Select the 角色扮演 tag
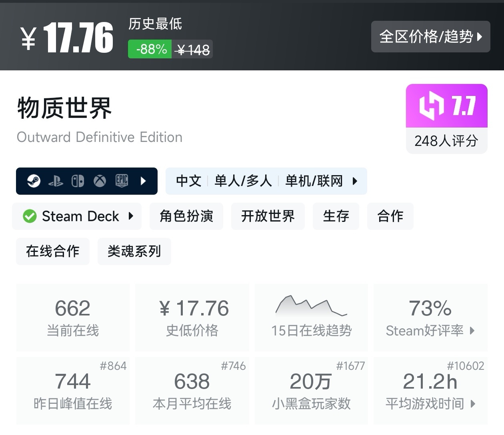 tap(186, 216)
